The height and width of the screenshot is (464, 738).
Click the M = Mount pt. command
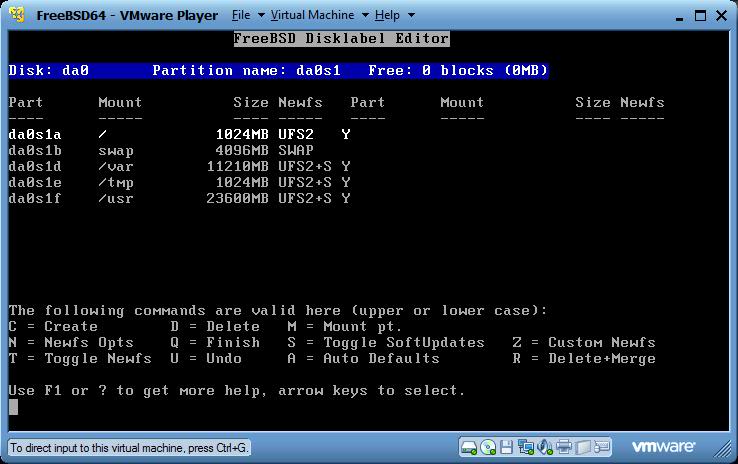(x=345, y=327)
